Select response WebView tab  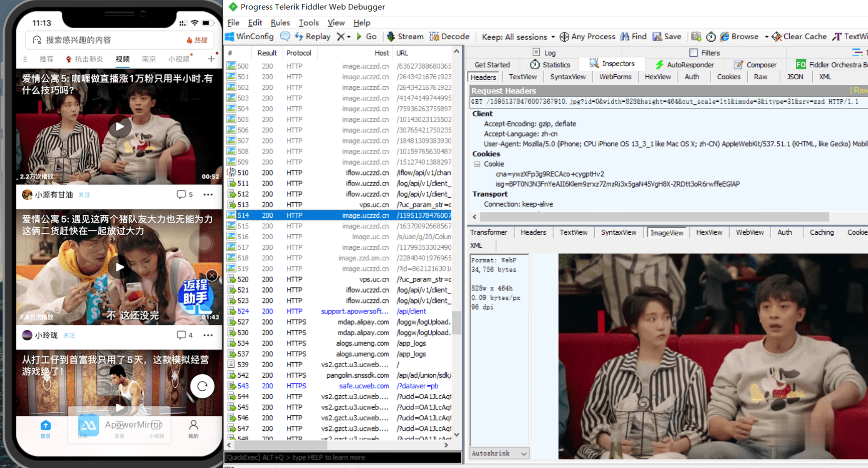(x=750, y=232)
